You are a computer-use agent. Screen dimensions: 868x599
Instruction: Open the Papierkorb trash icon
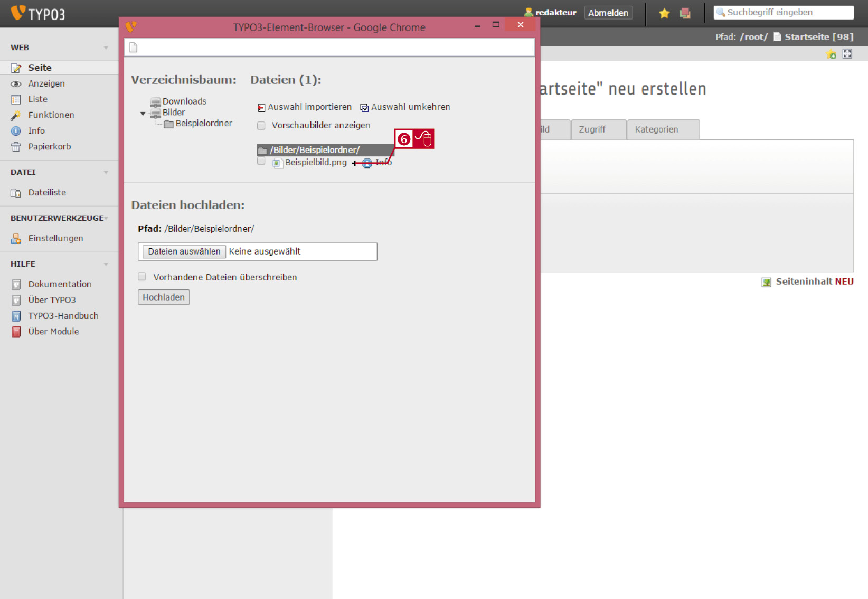click(x=16, y=147)
